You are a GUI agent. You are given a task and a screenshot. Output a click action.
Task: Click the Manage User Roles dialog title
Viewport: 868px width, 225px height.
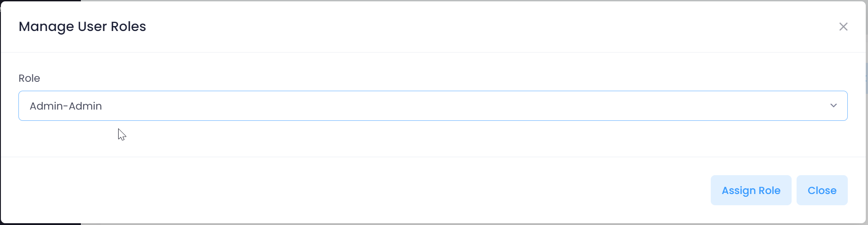coord(82,26)
